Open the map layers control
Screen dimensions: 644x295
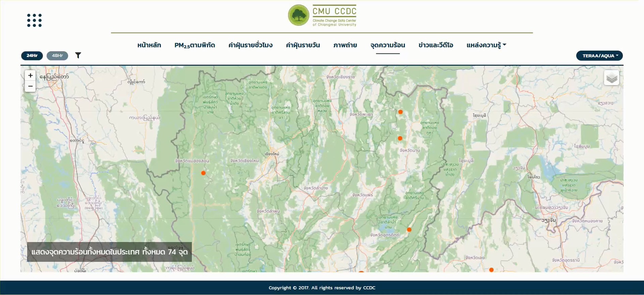point(612,78)
